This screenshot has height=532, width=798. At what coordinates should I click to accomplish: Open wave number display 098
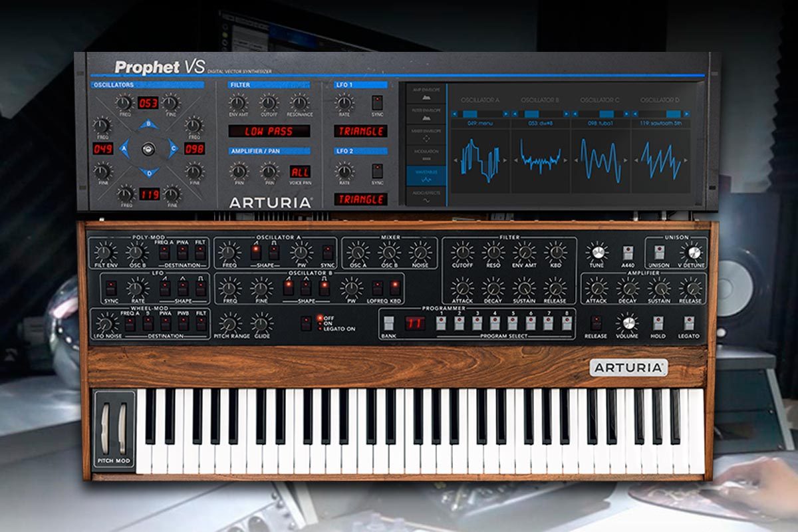pyautogui.click(x=194, y=148)
